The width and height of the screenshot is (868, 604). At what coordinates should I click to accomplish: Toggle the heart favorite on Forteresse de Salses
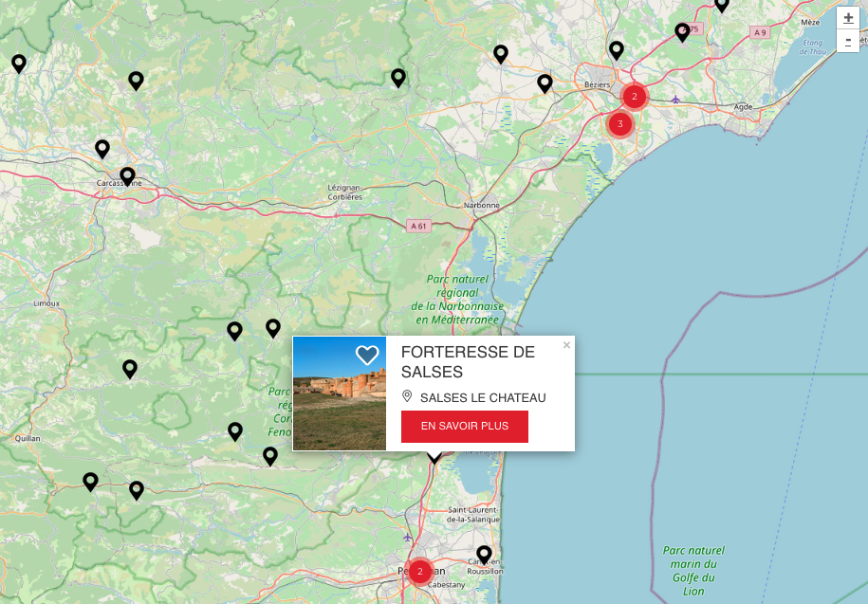pyautogui.click(x=367, y=356)
